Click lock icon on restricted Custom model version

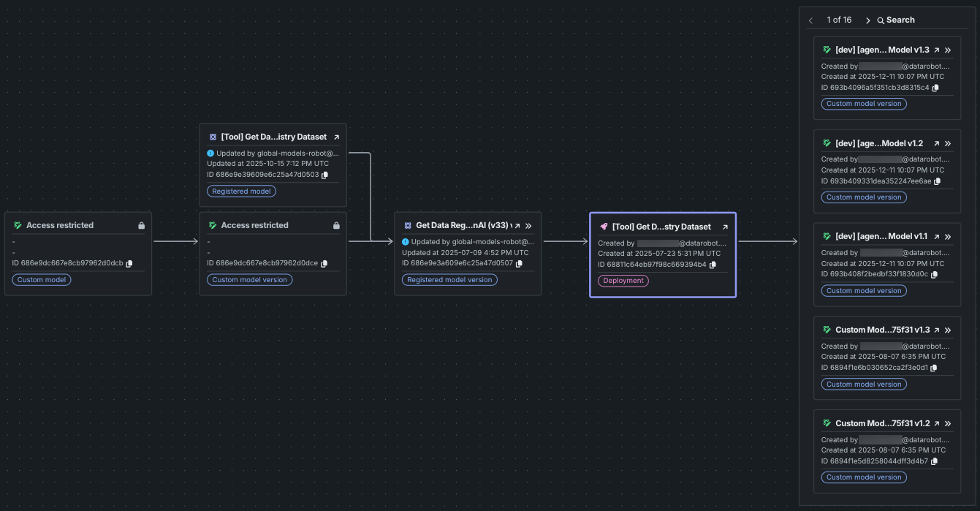[336, 226]
